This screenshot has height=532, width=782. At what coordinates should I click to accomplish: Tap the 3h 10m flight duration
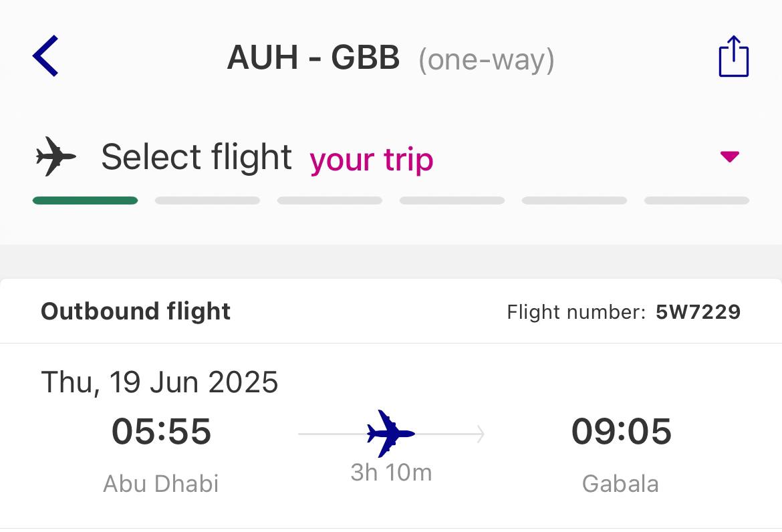coord(391,473)
